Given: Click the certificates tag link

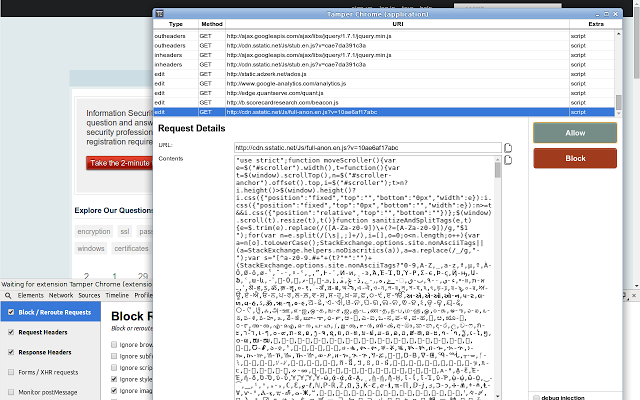Looking at the screenshot, I should 131,249.
